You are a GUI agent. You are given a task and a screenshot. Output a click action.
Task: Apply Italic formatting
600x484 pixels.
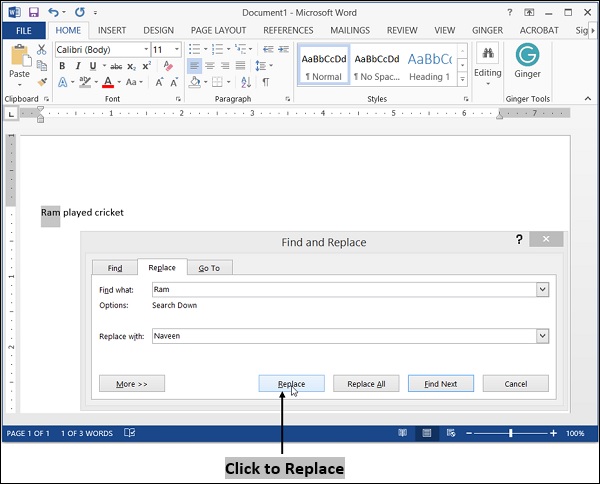point(77,66)
